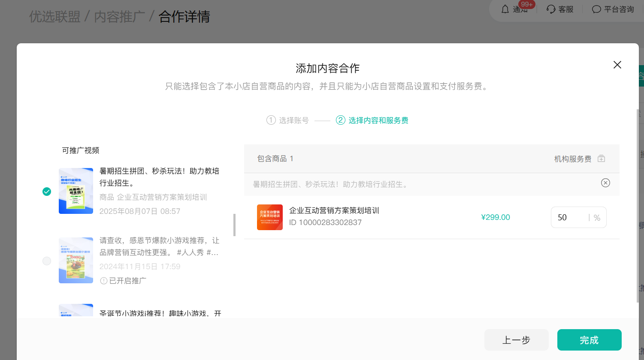Click the video list scrollbar handle

(234, 225)
